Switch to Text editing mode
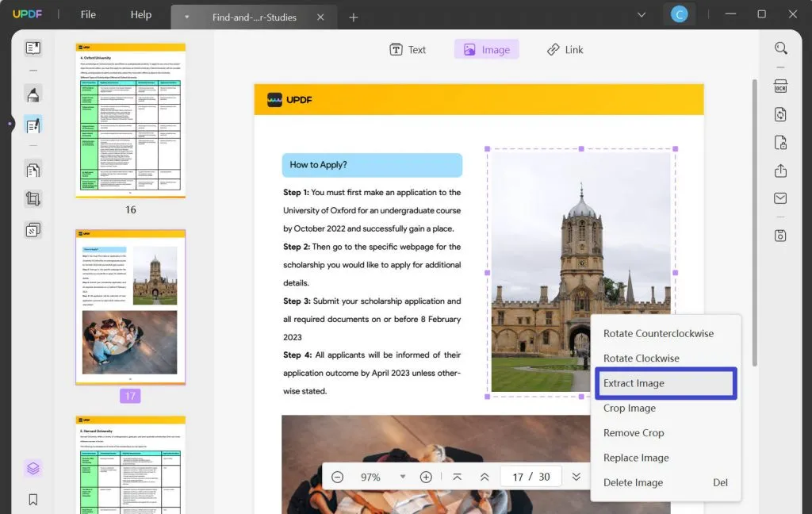Image resolution: width=812 pixels, height=514 pixels. pos(408,49)
